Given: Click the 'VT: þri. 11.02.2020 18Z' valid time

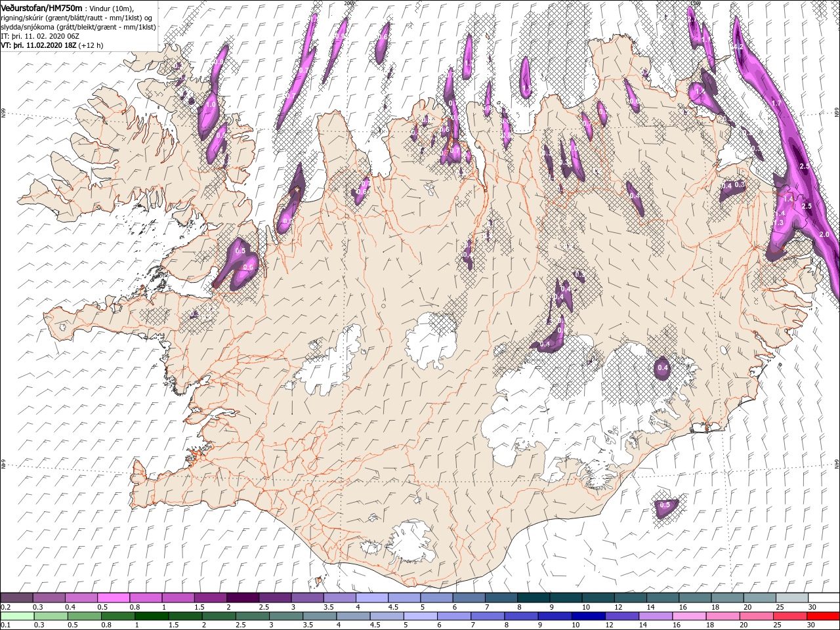Looking at the screenshot, I should coord(39,45).
